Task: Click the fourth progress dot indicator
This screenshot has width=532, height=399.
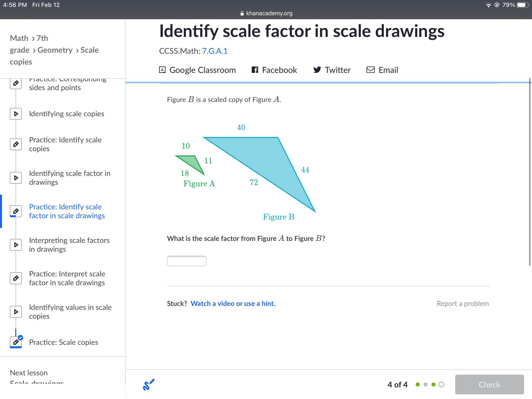Action: (441, 384)
